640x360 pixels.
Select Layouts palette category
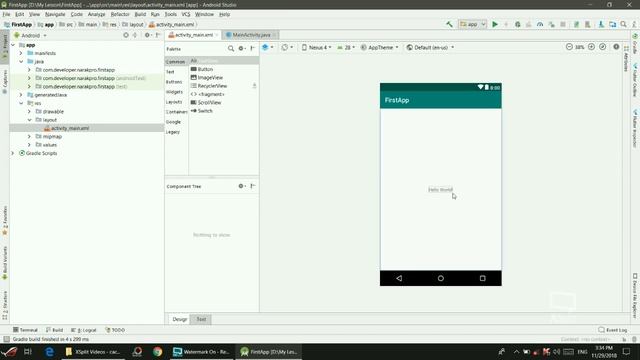[x=174, y=102]
